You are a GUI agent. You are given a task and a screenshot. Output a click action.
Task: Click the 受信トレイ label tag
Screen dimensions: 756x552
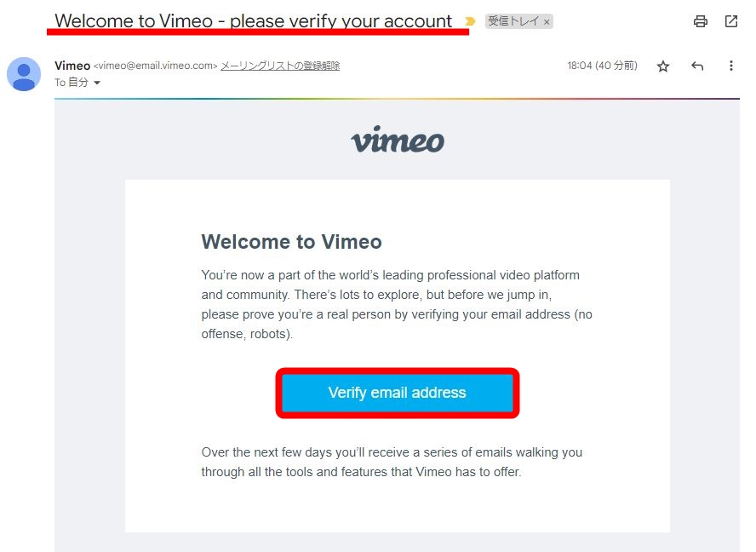[x=513, y=21]
